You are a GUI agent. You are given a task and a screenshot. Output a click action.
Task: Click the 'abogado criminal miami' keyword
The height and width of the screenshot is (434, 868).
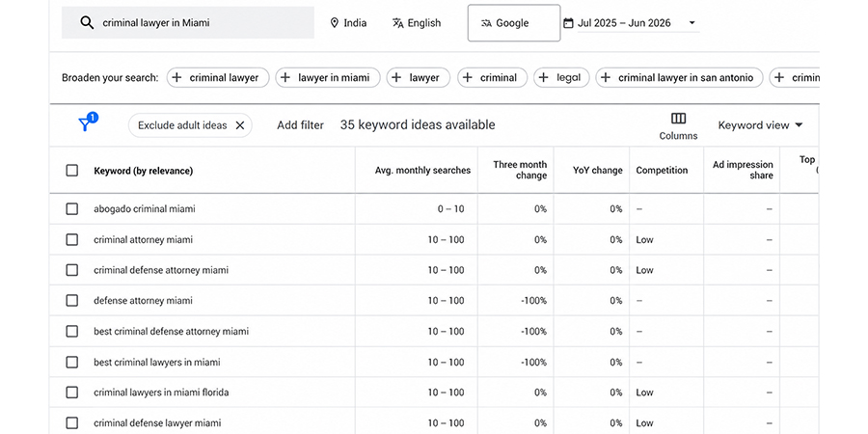(x=145, y=209)
